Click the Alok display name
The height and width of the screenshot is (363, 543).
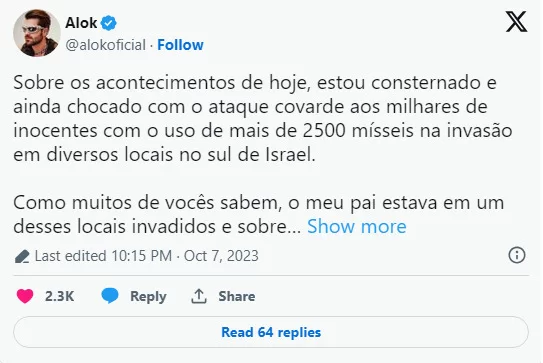click(x=81, y=23)
